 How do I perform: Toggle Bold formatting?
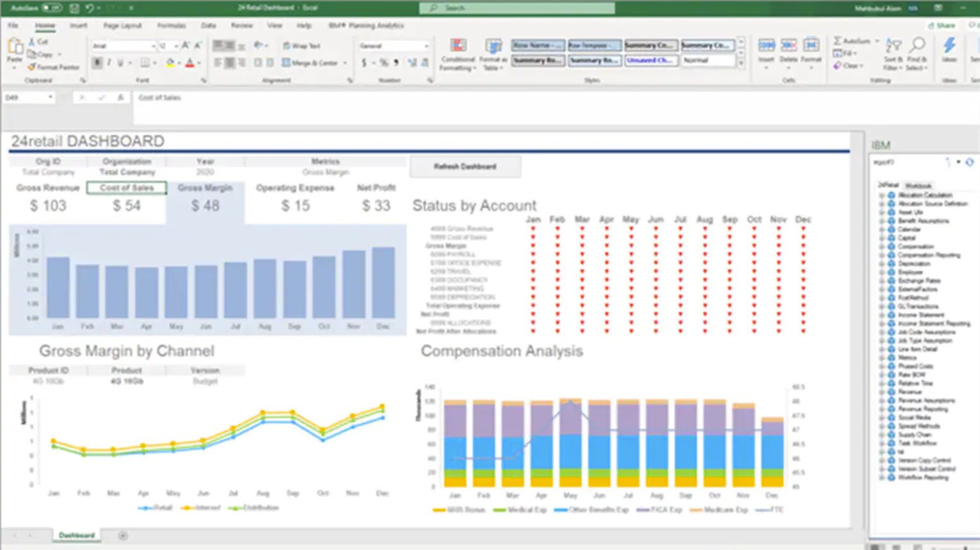click(x=98, y=63)
